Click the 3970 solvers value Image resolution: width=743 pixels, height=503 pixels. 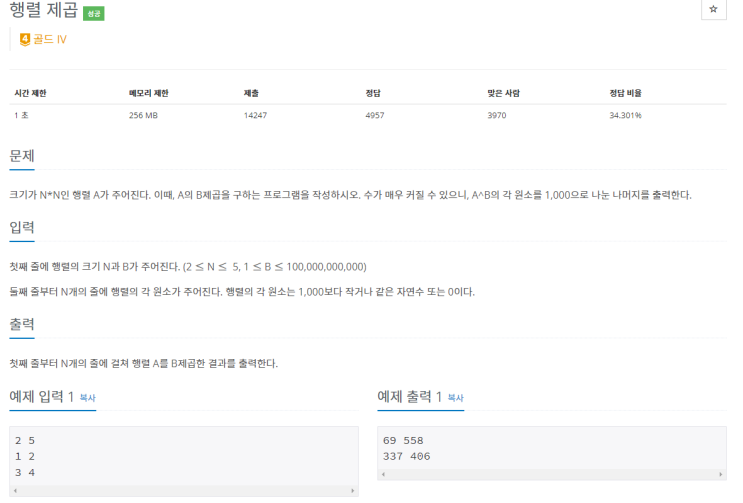click(497, 115)
